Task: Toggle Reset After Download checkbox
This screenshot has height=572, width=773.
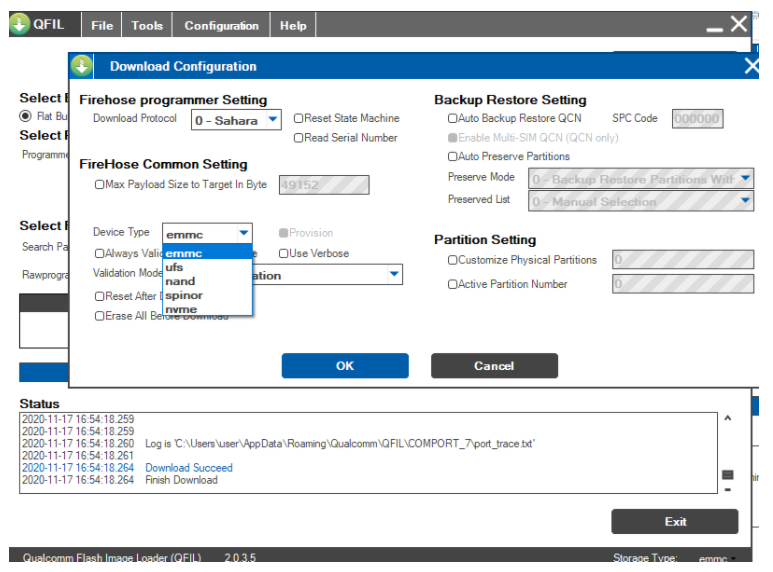Action: (x=99, y=296)
